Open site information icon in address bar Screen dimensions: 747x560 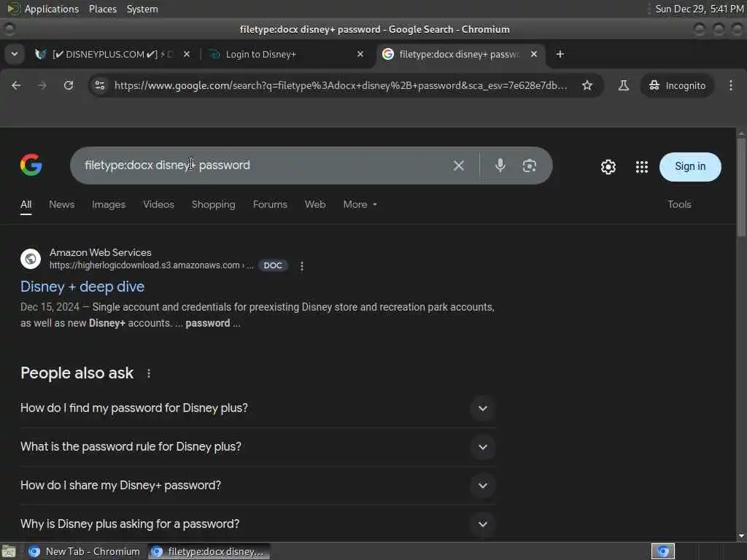(100, 85)
